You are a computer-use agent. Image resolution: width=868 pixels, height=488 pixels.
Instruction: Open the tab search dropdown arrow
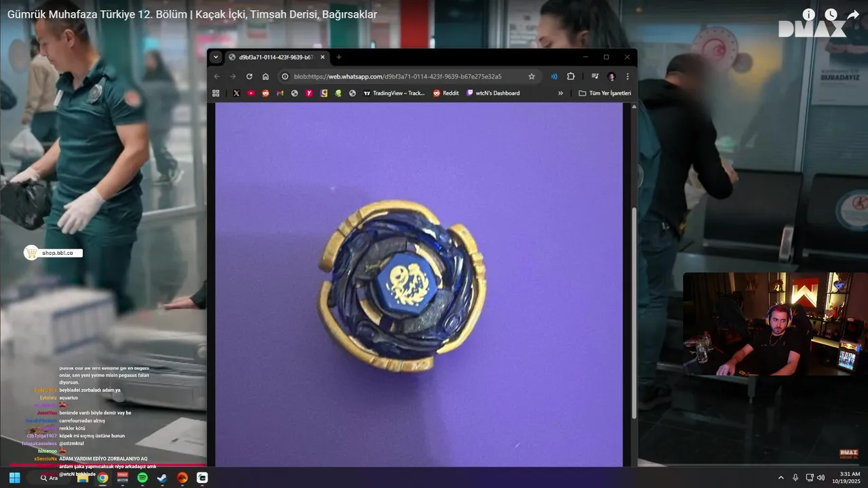tap(216, 57)
